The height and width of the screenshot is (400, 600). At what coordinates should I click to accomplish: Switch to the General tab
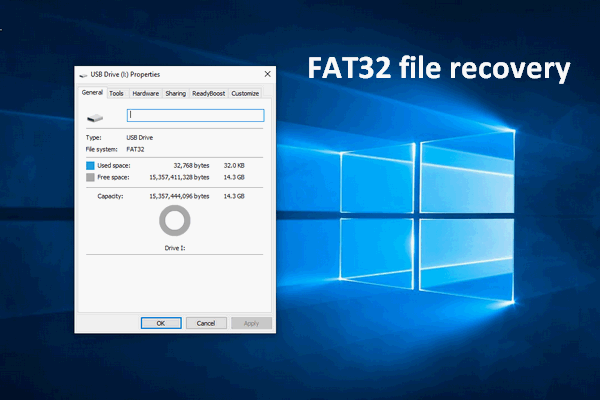(92, 93)
